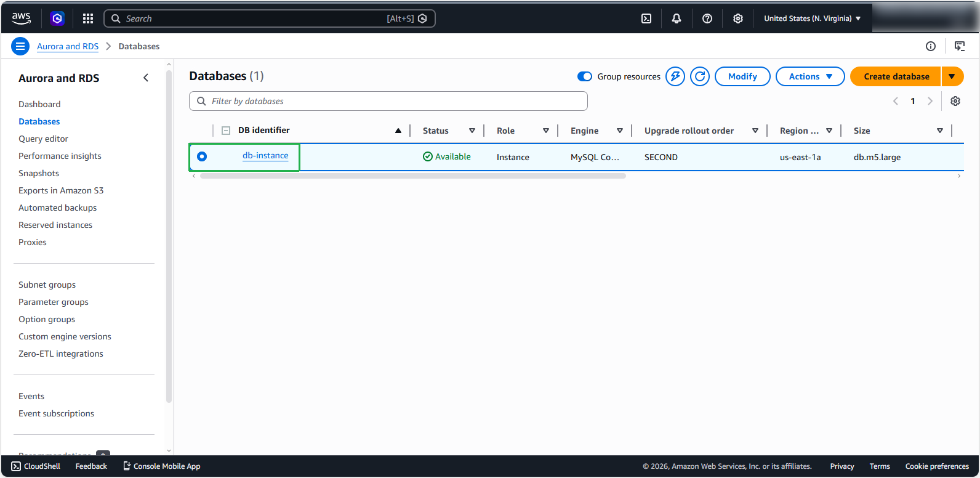
Task: Open Exports in Amazon S3 in sidebar
Action: [x=61, y=190]
